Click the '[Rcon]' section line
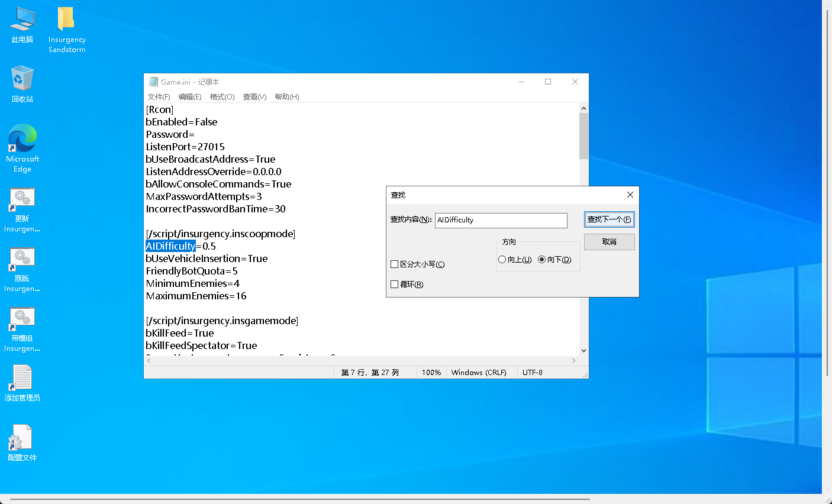This screenshot has width=832, height=504. (160, 109)
